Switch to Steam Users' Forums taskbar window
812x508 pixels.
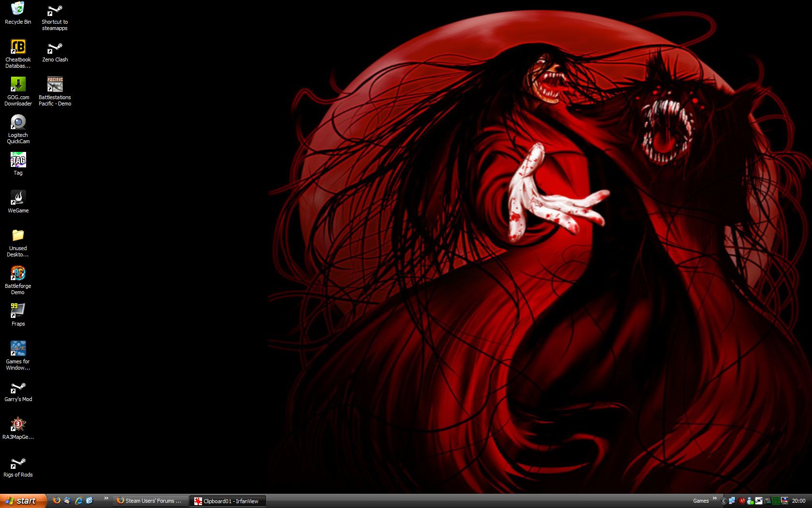click(150, 501)
